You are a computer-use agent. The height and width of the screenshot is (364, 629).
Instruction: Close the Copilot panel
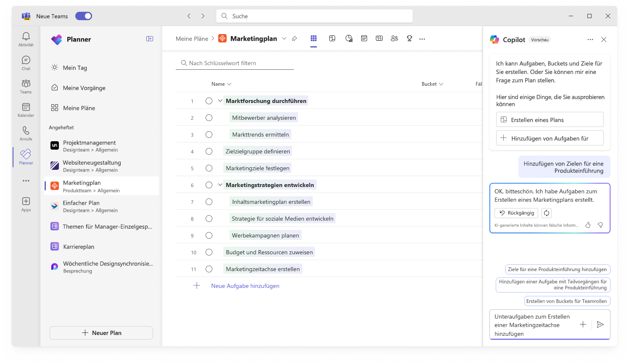(x=604, y=40)
